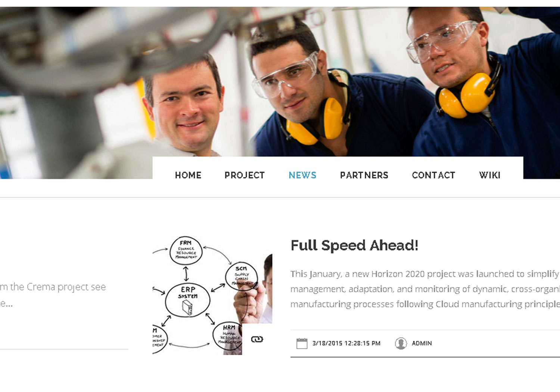This screenshot has height=392, width=560.
Task: Open the PROJECT menu item
Action: point(245,175)
